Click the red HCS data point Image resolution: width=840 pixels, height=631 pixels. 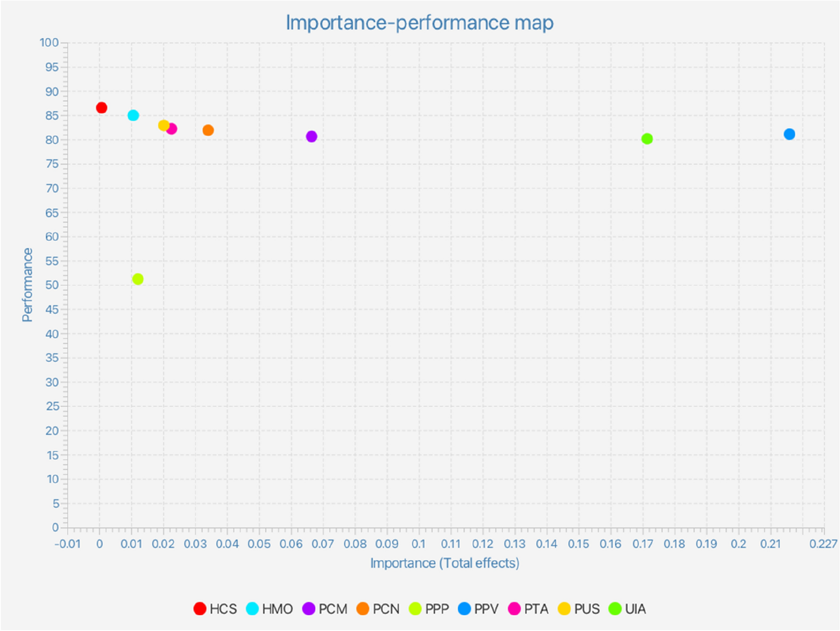click(x=102, y=108)
